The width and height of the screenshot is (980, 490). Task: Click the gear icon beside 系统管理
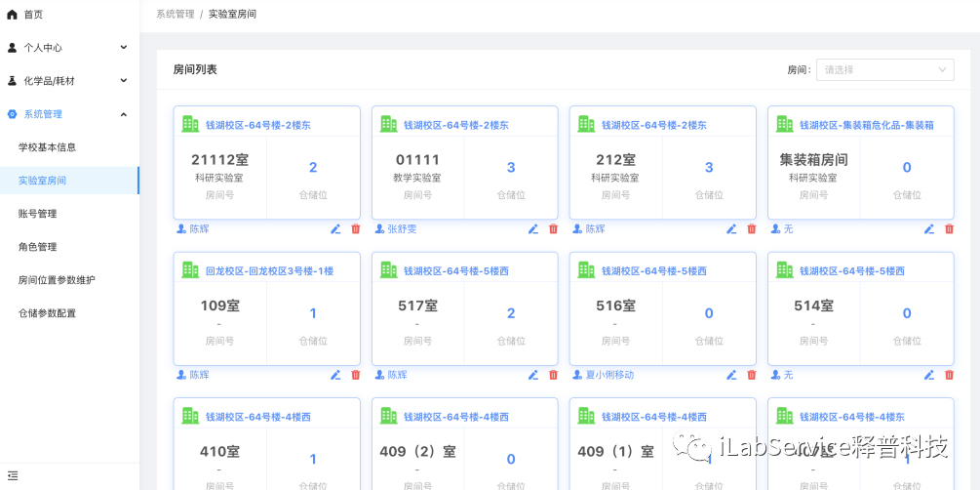click(12, 114)
